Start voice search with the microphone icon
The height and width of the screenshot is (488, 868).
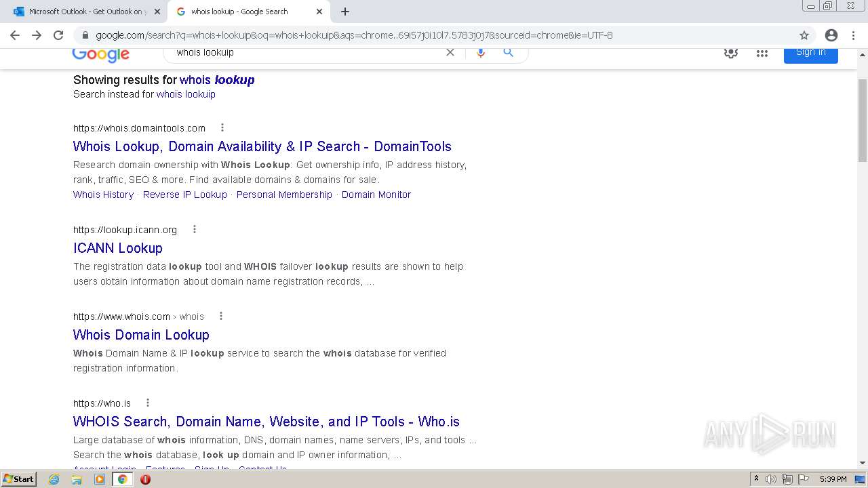click(481, 52)
